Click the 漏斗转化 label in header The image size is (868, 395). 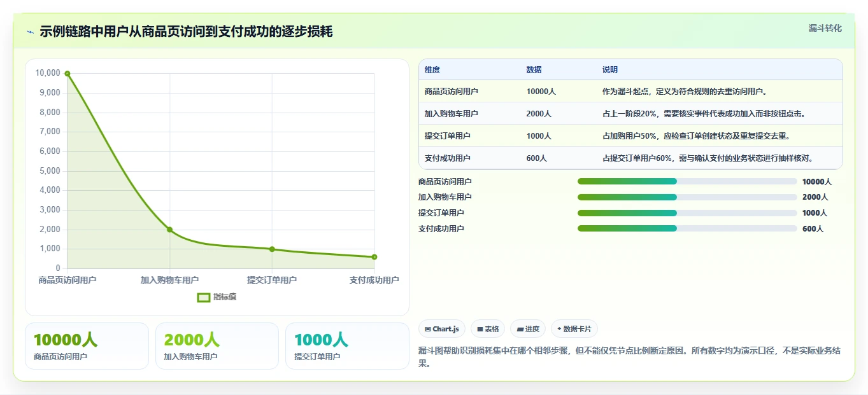pos(825,29)
